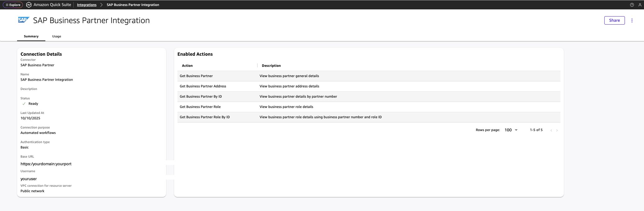644x211 pixels.
Task: Select the Summary tab
Action: pyautogui.click(x=31, y=36)
